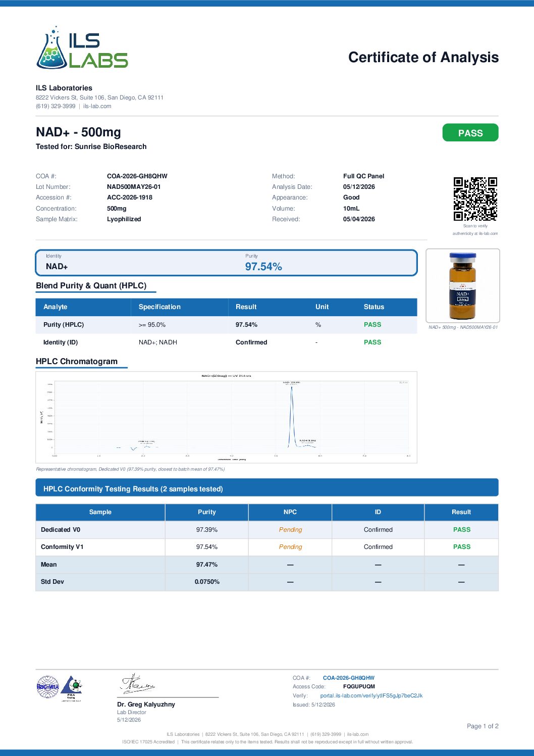This screenshot has width=534, height=756.
Task: Click the "Page 1 of 2" indicator
Action: pyautogui.click(x=483, y=726)
